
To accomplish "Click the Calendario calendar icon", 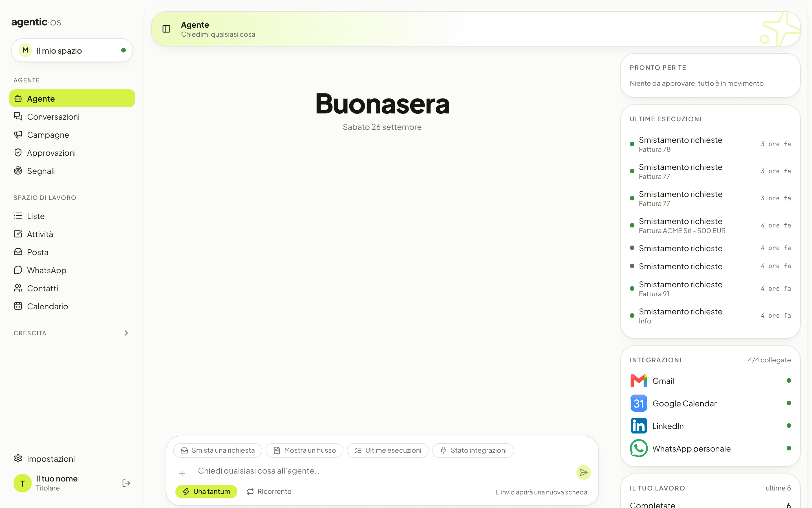I will click(x=18, y=306).
